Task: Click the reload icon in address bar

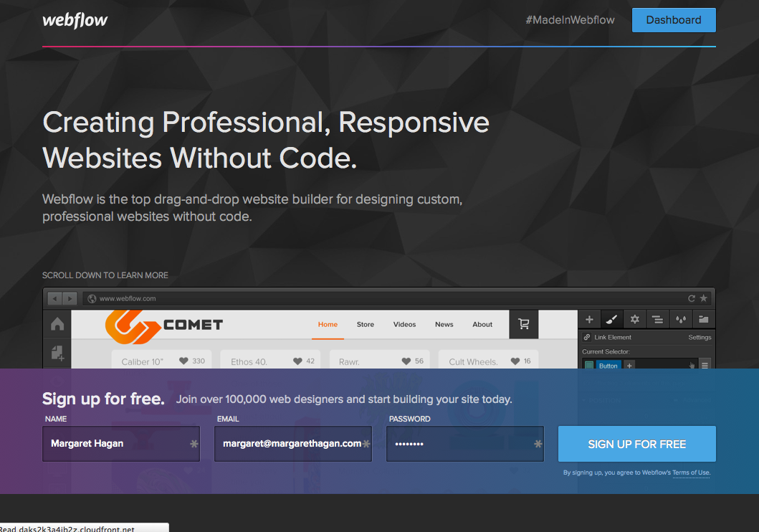Action: [x=691, y=298]
